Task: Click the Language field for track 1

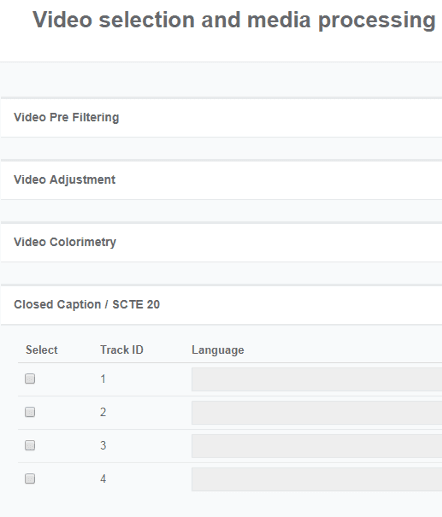Action: [317, 379]
